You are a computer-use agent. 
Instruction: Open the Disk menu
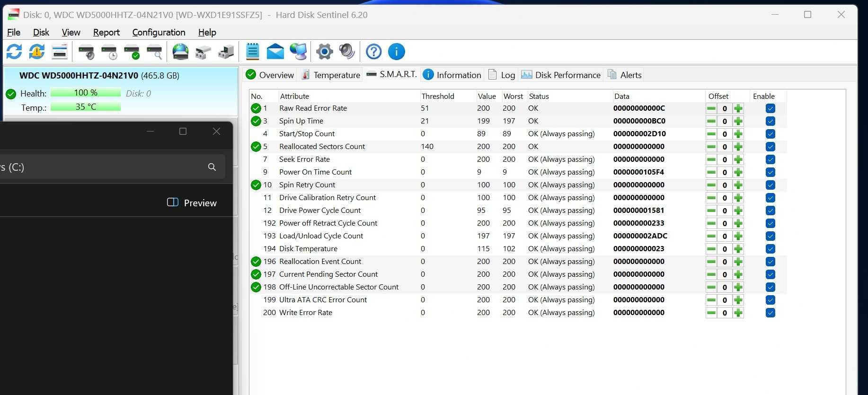pos(41,32)
